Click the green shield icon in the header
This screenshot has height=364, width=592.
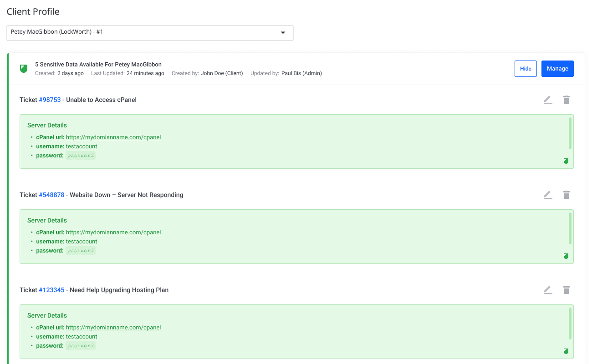coord(24,69)
